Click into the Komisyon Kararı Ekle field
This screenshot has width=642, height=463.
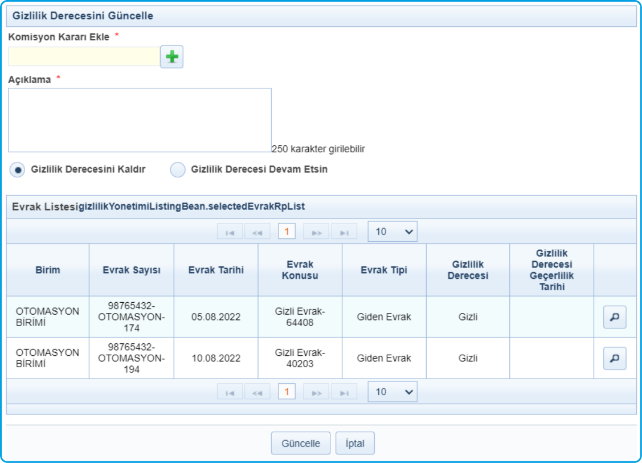[x=83, y=57]
